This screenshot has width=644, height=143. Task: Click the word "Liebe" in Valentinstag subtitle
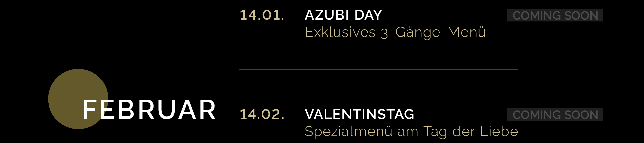point(499,131)
